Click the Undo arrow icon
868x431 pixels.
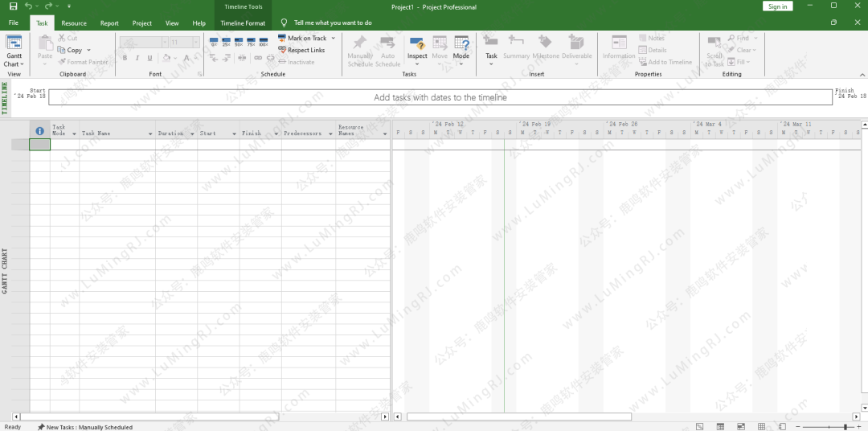29,6
